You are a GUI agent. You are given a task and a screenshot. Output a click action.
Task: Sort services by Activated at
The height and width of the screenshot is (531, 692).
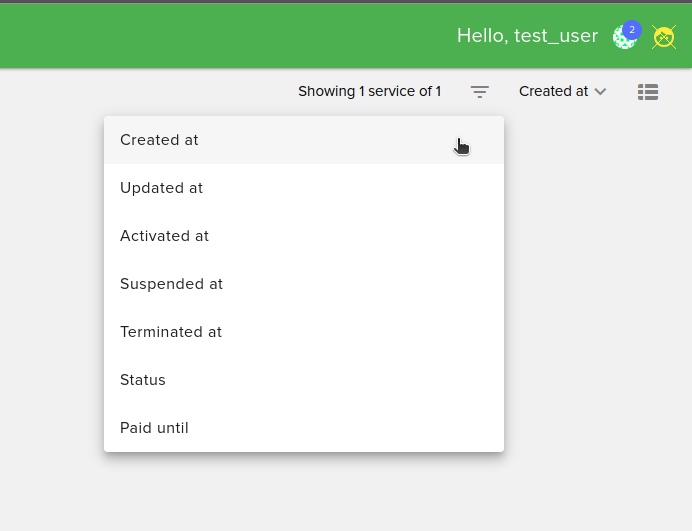click(165, 236)
